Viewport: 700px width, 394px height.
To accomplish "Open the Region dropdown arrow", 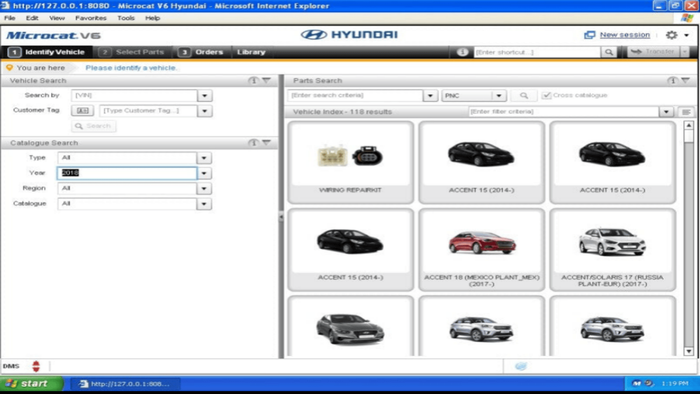I will click(204, 189).
